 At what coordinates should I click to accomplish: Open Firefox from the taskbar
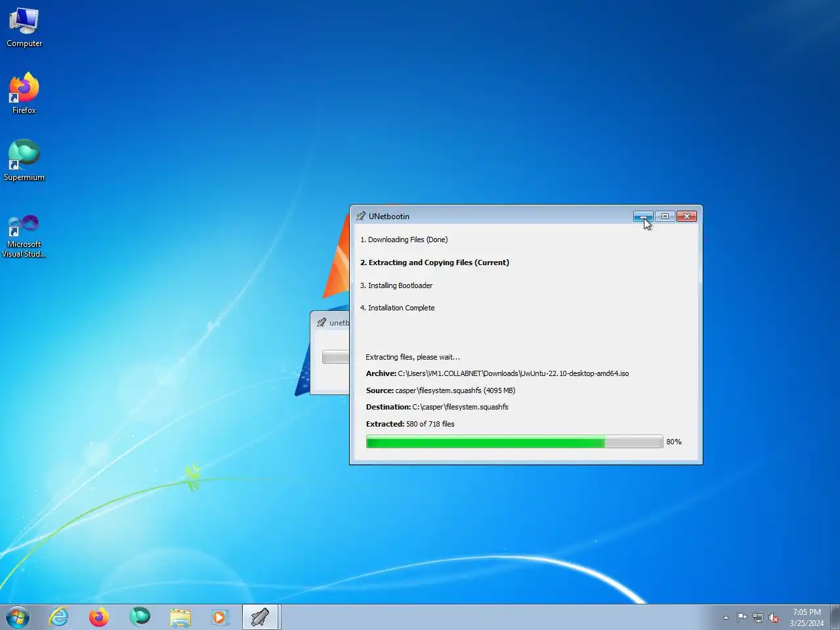99,618
